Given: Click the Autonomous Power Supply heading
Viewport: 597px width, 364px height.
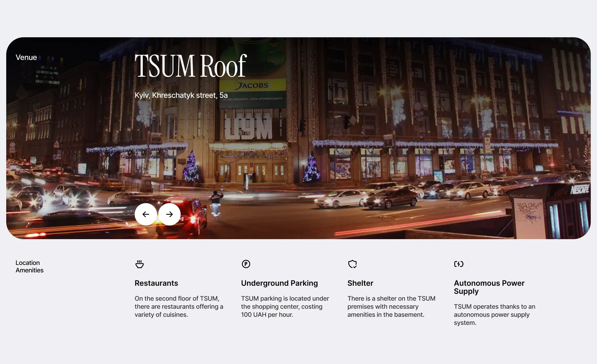Looking at the screenshot, I should pyautogui.click(x=489, y=287).
